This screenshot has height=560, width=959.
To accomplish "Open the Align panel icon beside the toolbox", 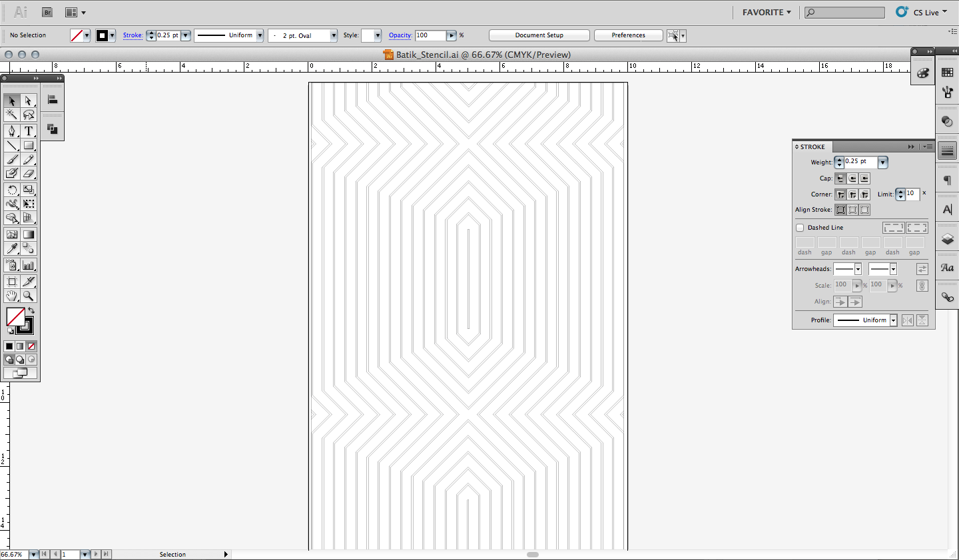I will tap(52, 100).
